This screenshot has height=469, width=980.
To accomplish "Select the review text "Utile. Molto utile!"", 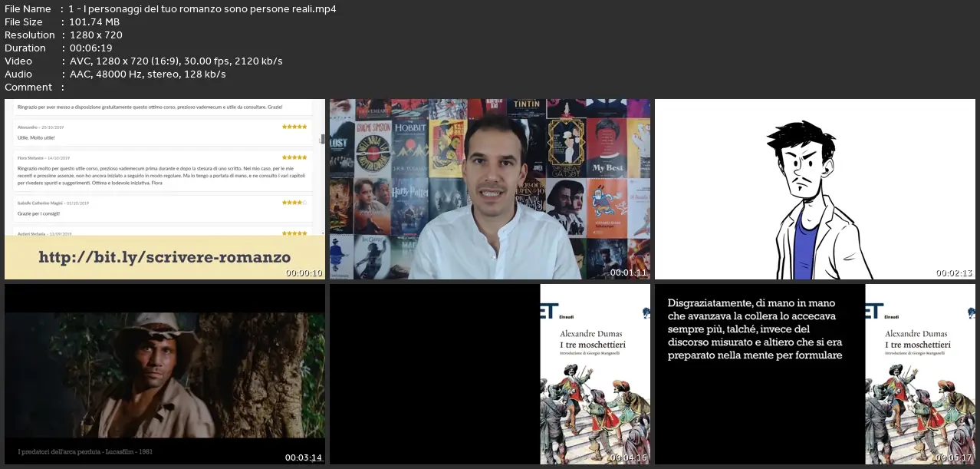I will [x=36, y=137].
